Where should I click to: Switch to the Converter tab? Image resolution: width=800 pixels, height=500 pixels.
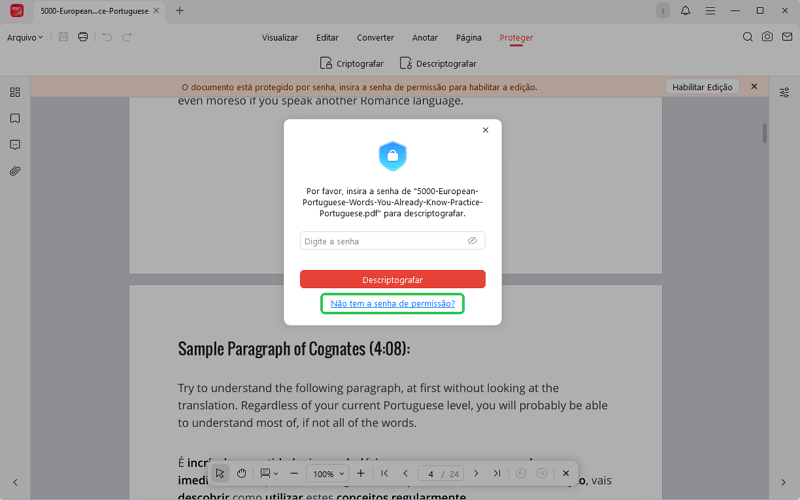tap(375, 38)
